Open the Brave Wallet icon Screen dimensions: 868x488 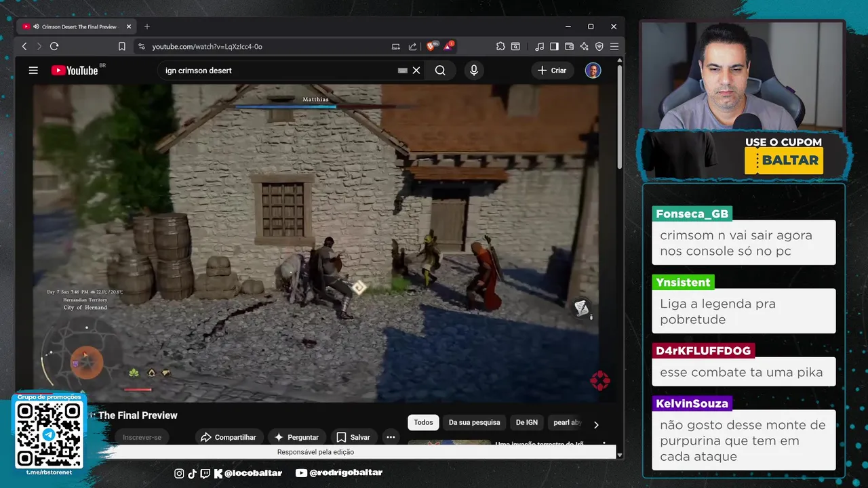569,47
